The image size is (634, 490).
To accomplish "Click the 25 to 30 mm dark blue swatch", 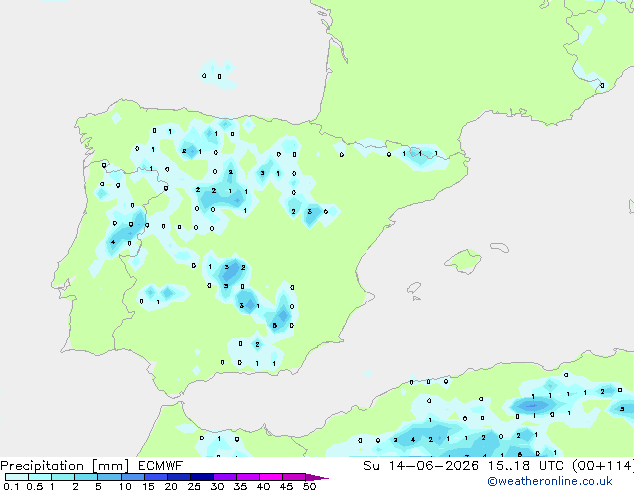I will (201, 477).
